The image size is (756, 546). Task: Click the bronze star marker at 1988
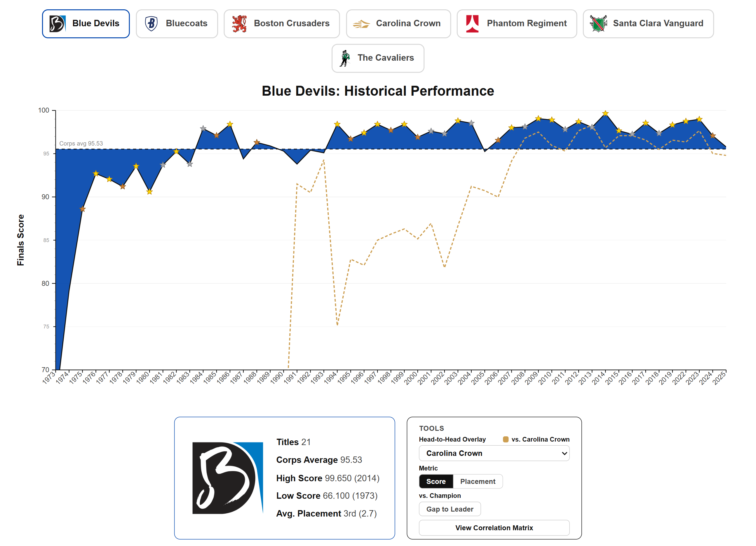[x=257, y=142]
